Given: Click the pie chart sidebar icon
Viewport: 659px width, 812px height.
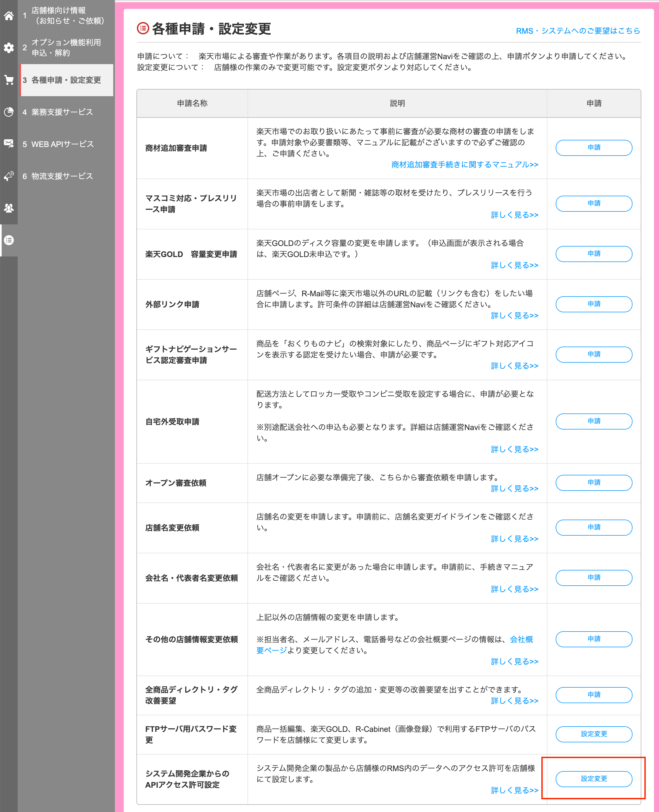Looking at the screenshot, I should coord(9,112).
